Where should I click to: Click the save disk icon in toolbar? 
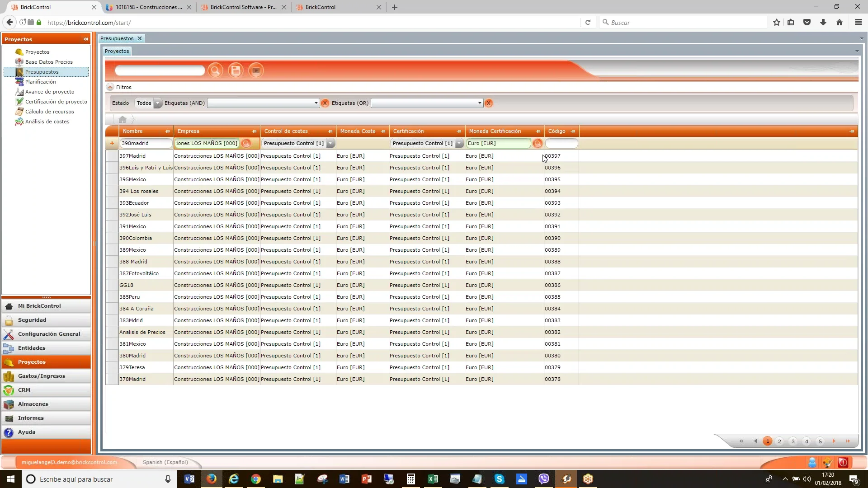(x=236, y=70)
